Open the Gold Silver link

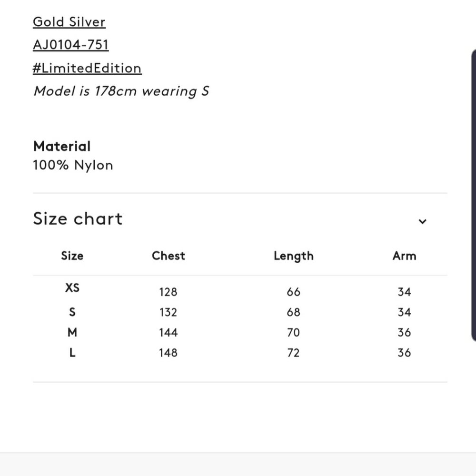pos(69,22)
